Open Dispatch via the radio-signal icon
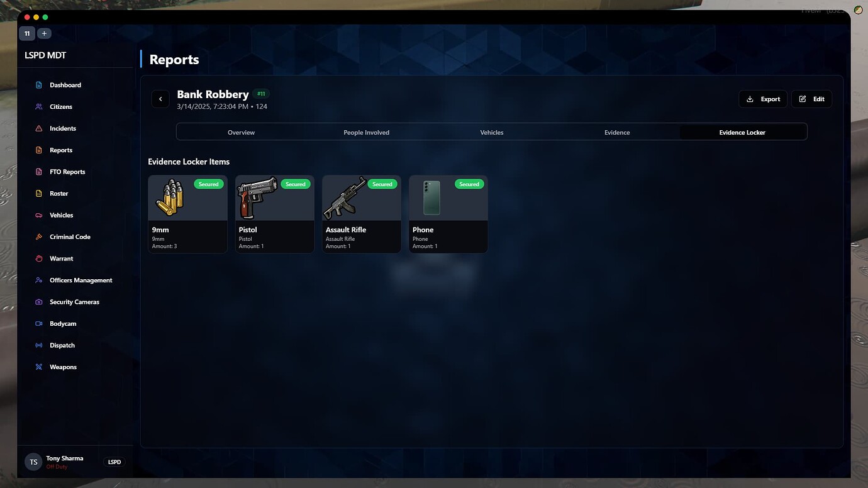Image resolution: width=868 pixels, height=488 pixels. point(39,345)
